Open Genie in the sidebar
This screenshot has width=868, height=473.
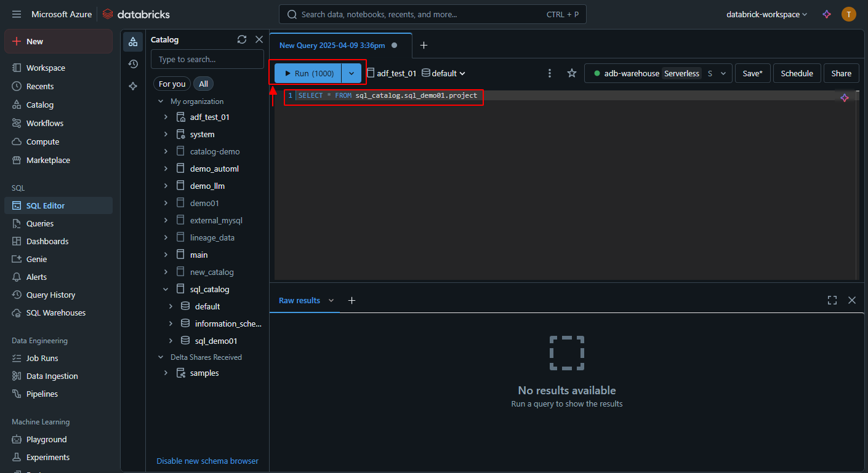pos(58,259)
